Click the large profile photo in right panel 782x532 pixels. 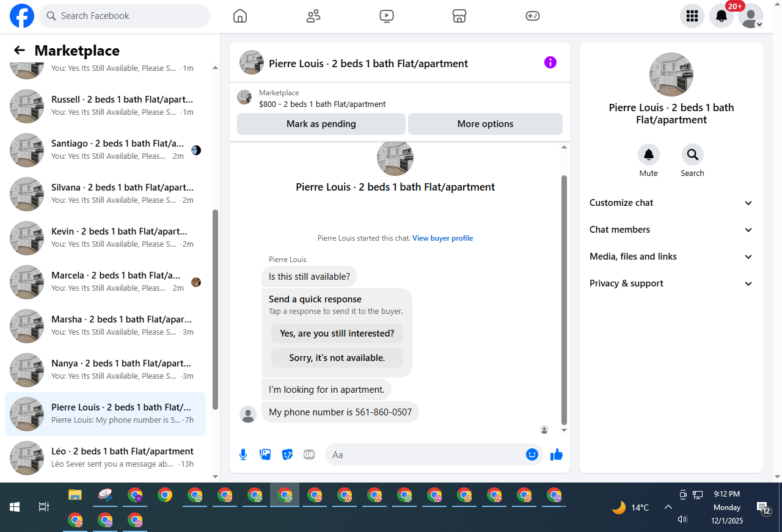[x=671, y=75]
